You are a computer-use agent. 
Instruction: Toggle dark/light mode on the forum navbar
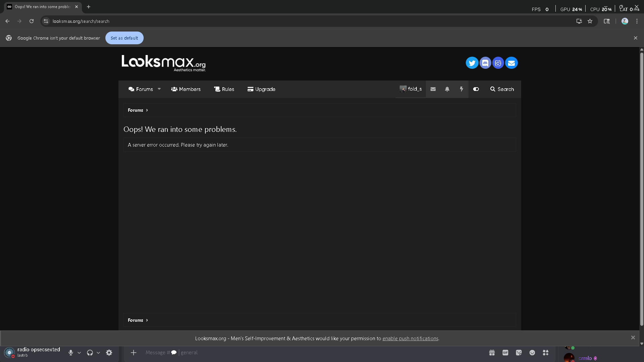476,89
